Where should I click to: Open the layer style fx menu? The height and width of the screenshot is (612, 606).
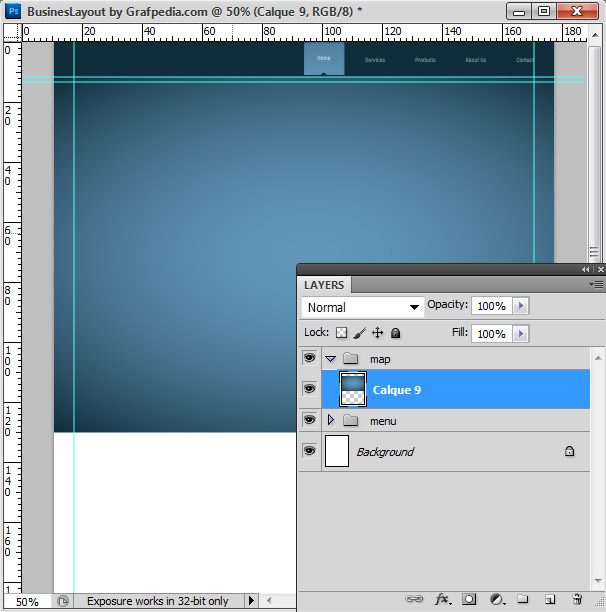tap(443, 599)
